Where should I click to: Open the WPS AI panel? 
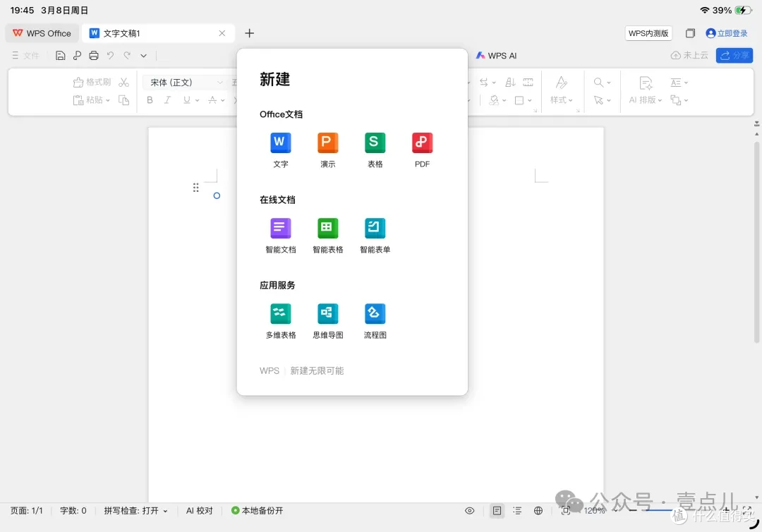tap(496, 55)
